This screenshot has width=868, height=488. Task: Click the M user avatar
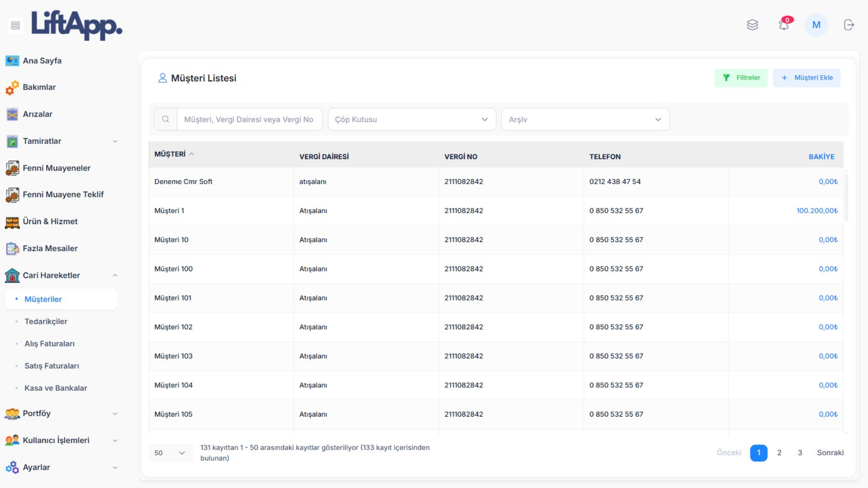(816, 25)
